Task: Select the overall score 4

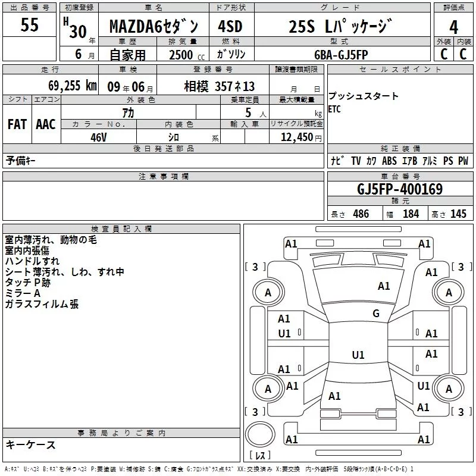Action: pos(453,27)
